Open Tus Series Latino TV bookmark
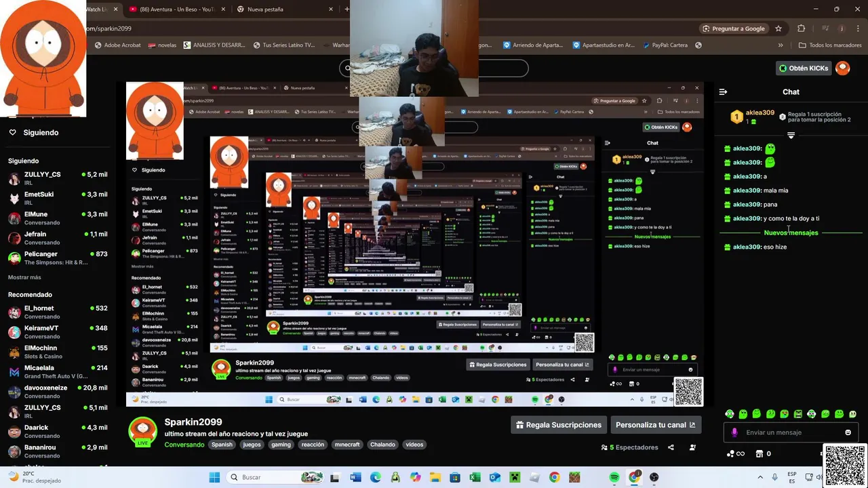 click(x=284, y=45)
